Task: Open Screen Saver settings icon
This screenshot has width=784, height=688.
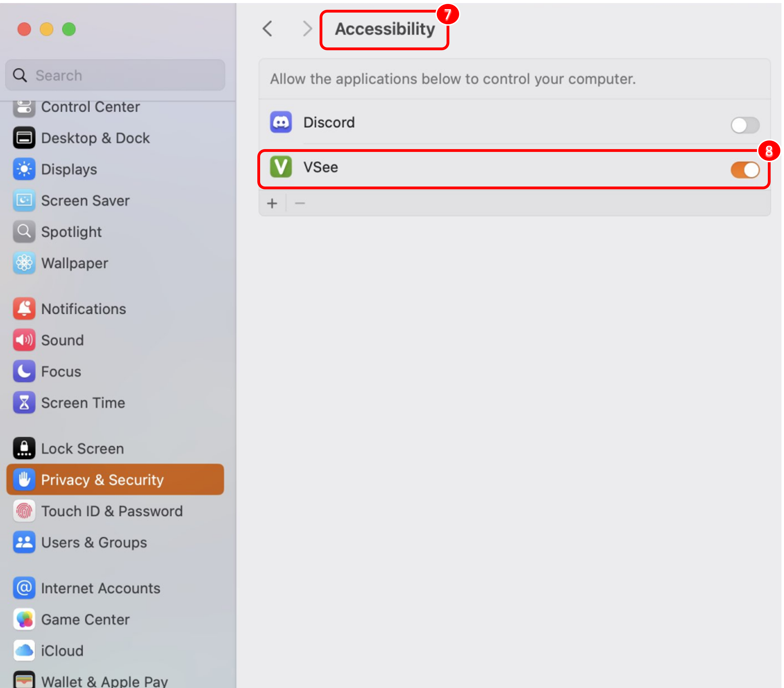Action: [x=24, y=200]
